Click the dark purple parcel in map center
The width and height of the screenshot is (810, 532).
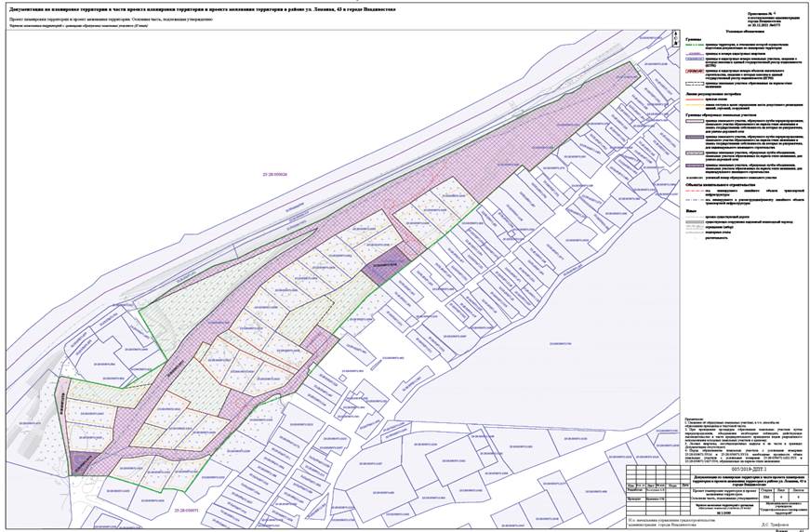(385, 262)
